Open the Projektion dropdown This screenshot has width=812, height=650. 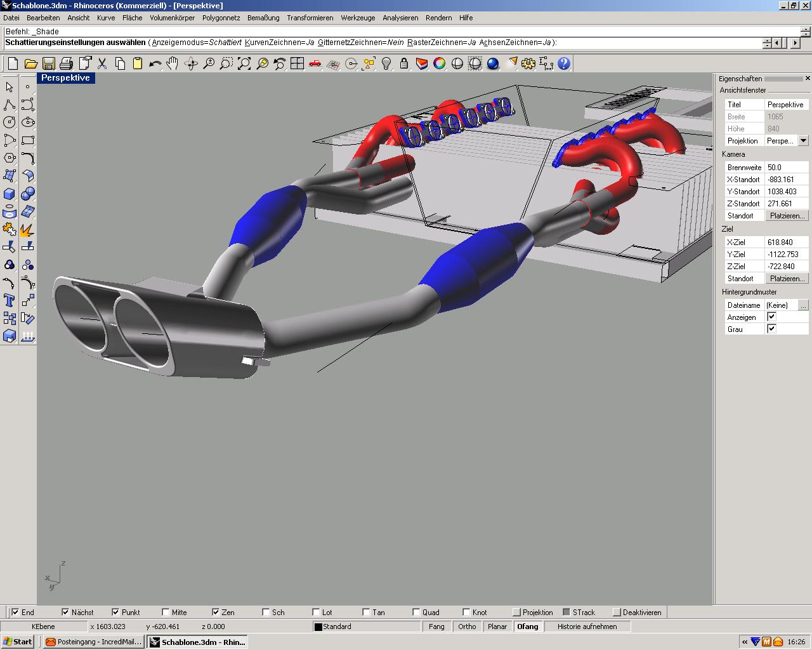[x=803, y=141]
